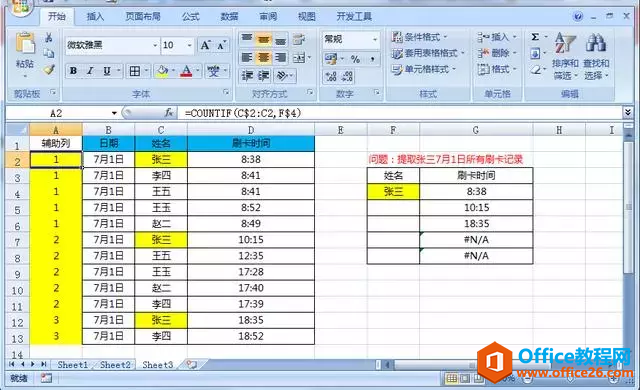Open 条件格式 conditional formatting
640x390 pixels.
click(419, 37)
